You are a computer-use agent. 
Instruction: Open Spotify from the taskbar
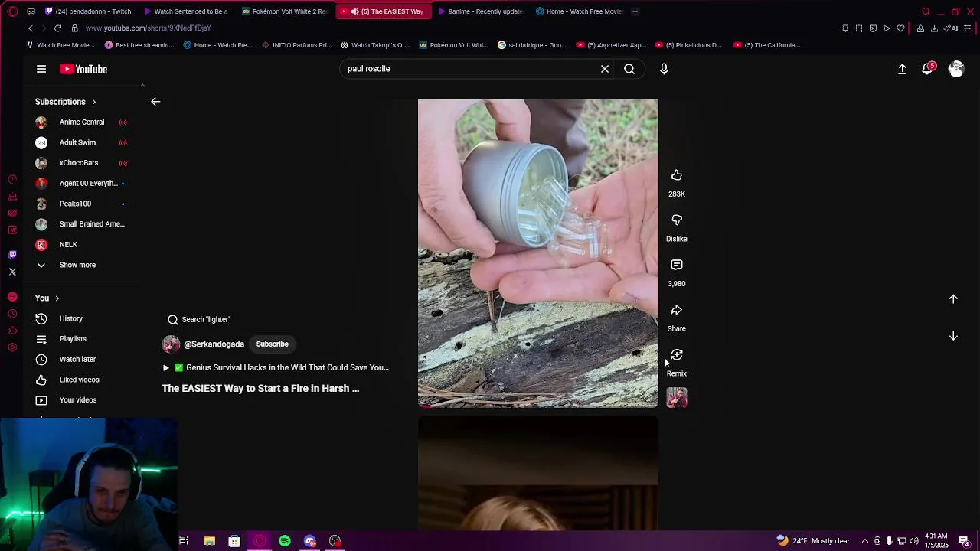click(x=285, y=541)
